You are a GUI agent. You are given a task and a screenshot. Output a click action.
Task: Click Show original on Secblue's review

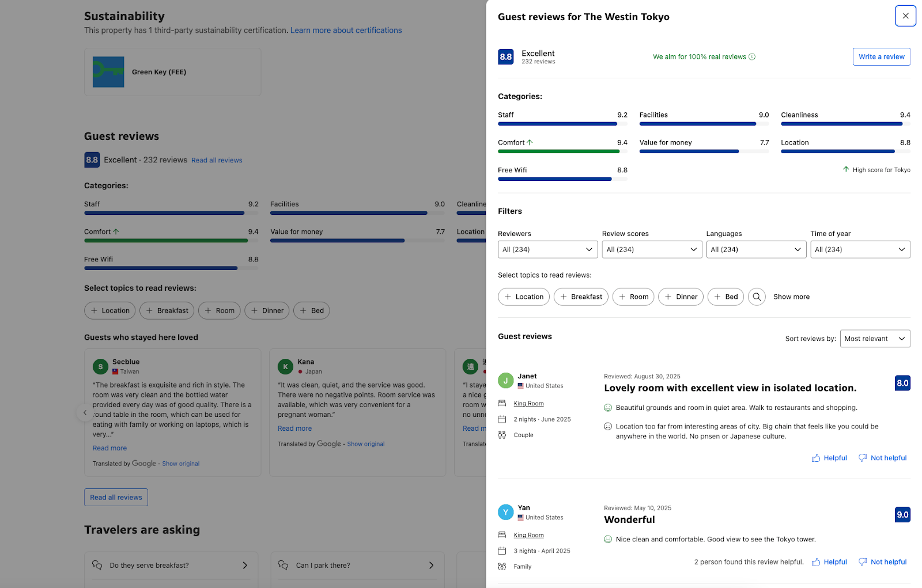coord(181,464)
